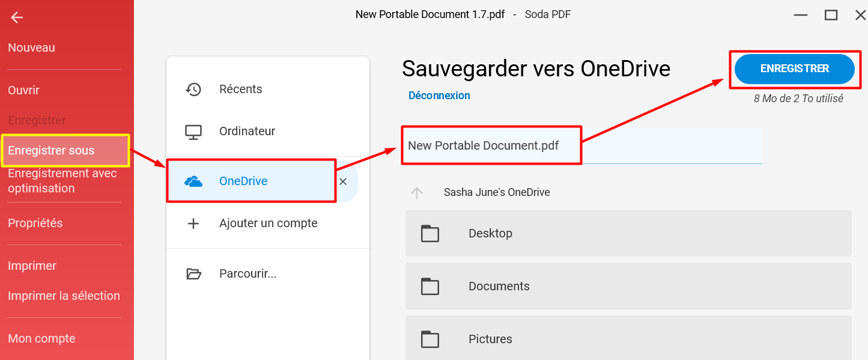Viewport: 868px width, 360px height.
Task: Click the Documents folder icon
Action: [430, 286]
